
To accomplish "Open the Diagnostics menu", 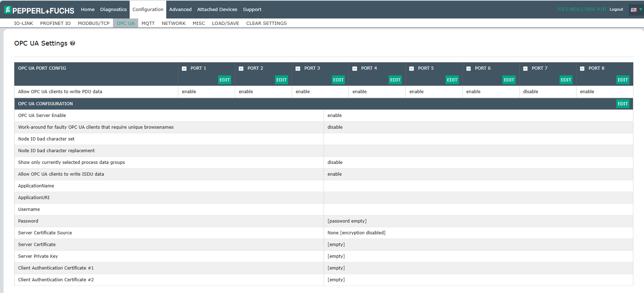I will [x=113, y=10].
